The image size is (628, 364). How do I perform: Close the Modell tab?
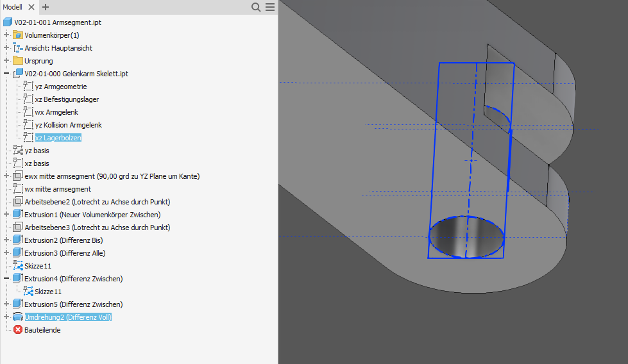point(31,7)
